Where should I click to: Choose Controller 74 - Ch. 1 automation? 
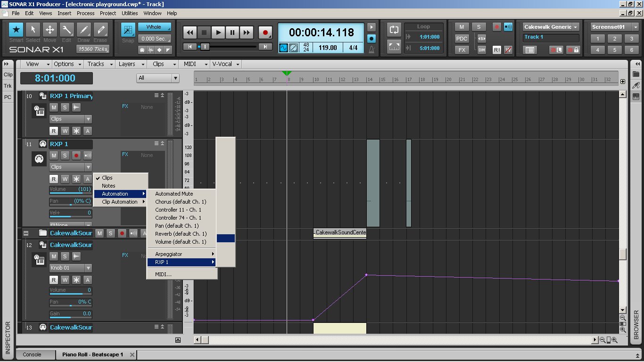182,218
